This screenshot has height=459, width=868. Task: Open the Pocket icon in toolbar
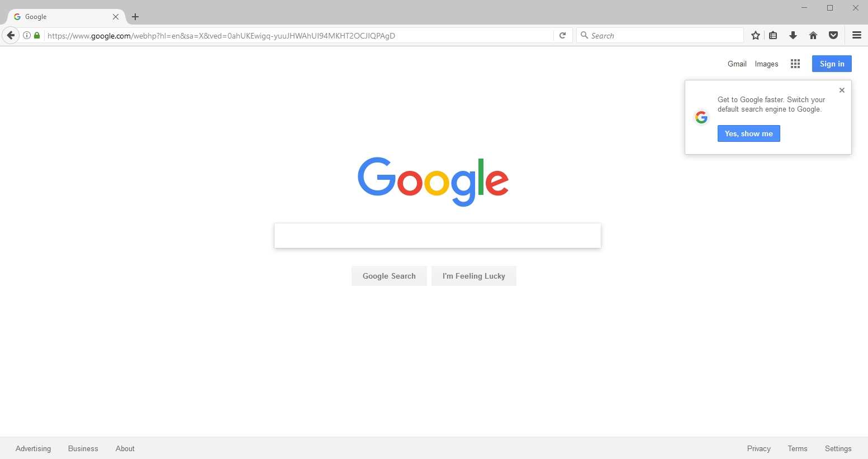point(833,35)
